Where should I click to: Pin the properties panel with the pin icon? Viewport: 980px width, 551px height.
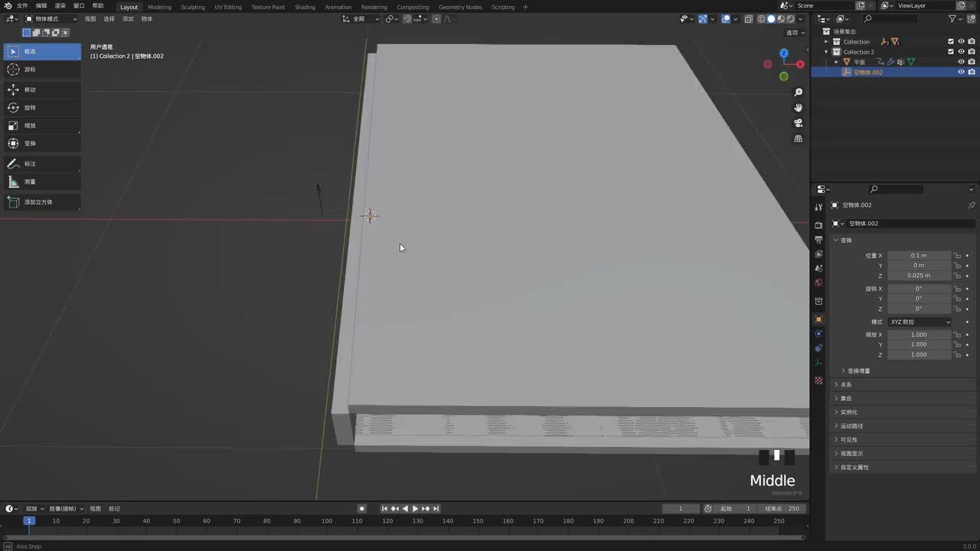(x=972, y=205)
